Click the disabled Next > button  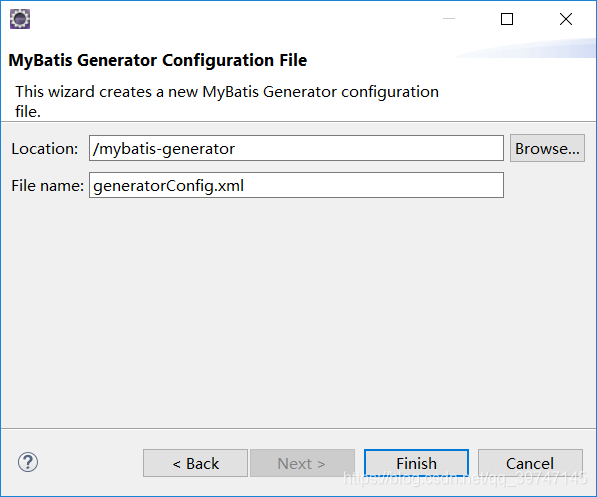302,463
